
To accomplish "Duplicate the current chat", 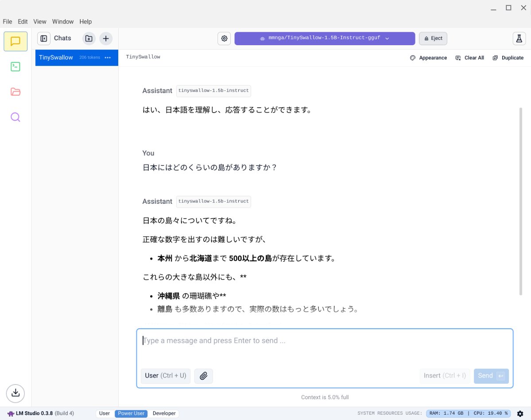I will point(508,58).
